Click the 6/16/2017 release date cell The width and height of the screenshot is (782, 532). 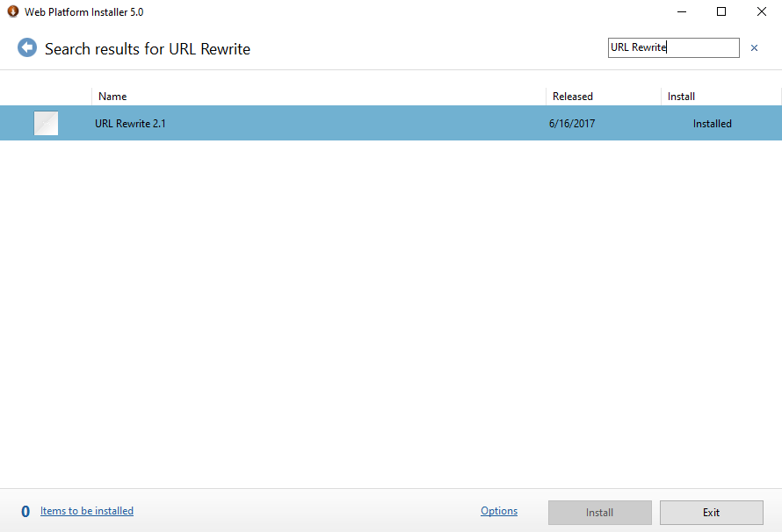click(572, 124)
